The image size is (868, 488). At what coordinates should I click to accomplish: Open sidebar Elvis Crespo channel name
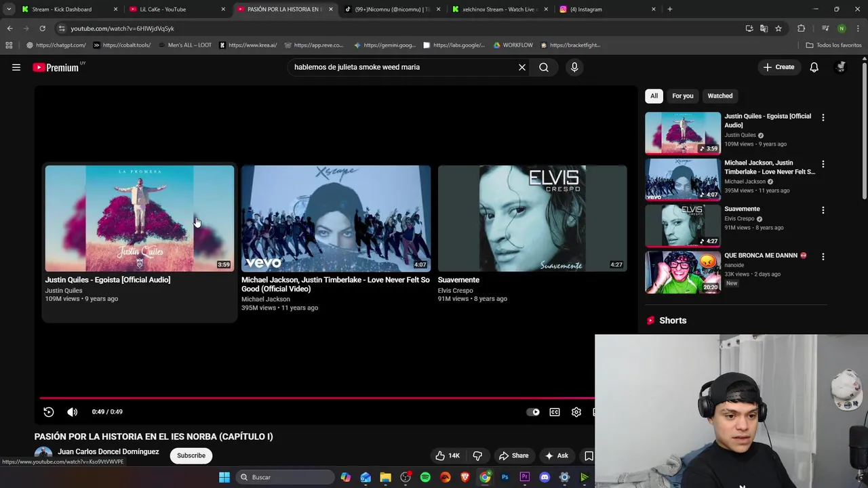(739, 219)
